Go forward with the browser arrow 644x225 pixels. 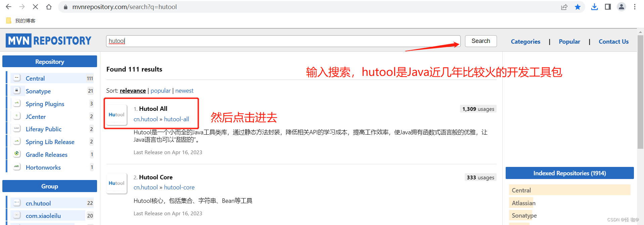point(22,7)
